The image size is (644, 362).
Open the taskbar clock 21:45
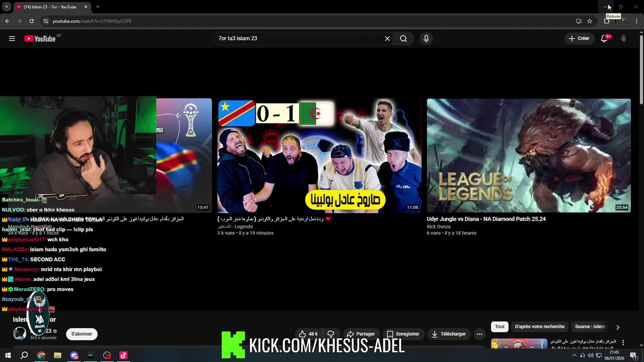pos(614,355)
